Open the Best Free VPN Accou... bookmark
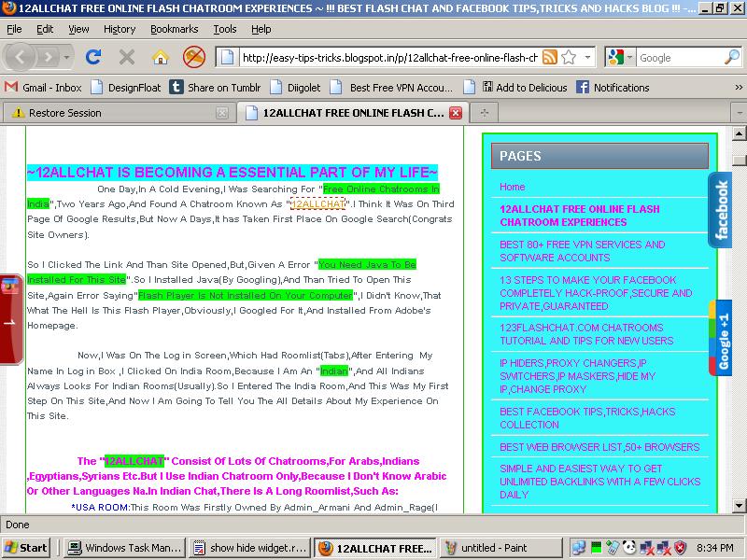 pos(392,88)
